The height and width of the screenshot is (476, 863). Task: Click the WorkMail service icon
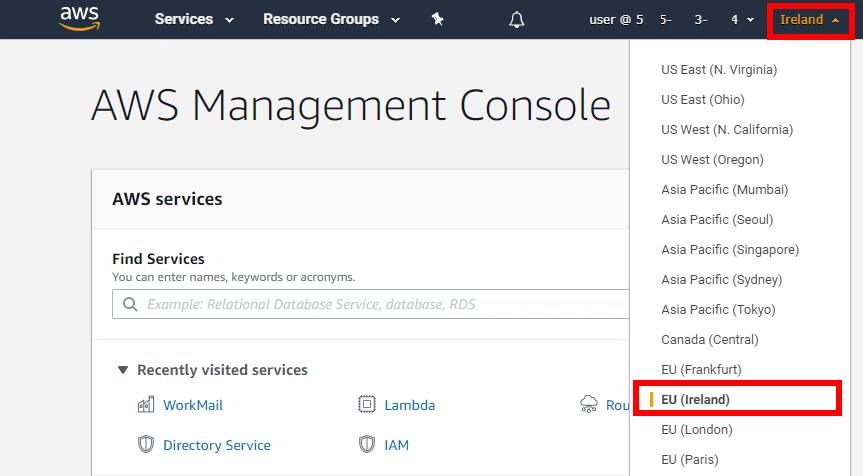pyautogui.click(x=146, y=405)
